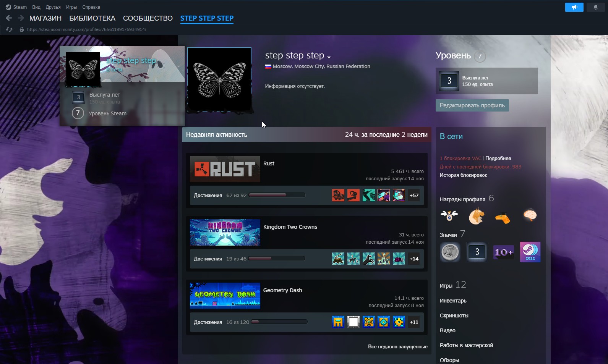The image size is (608, 364).
Task: Open the announcements megaphone button
Action: [x=574, y=7]
